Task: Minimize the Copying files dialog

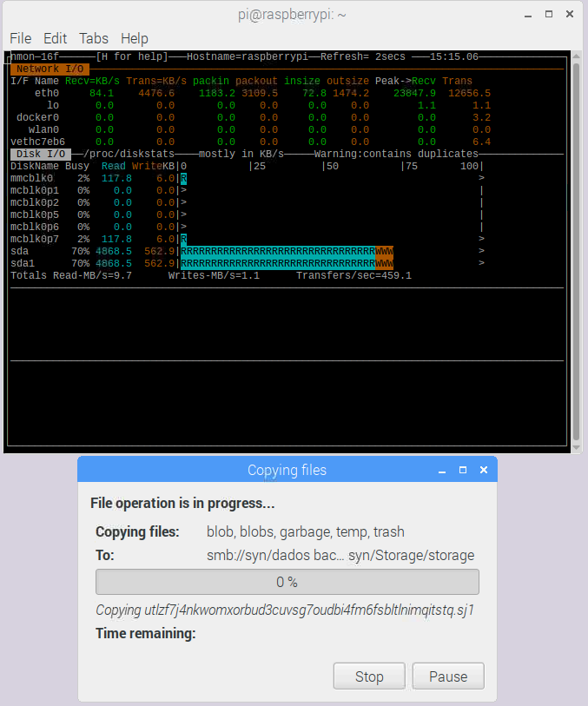Action: tap(442, 470)
